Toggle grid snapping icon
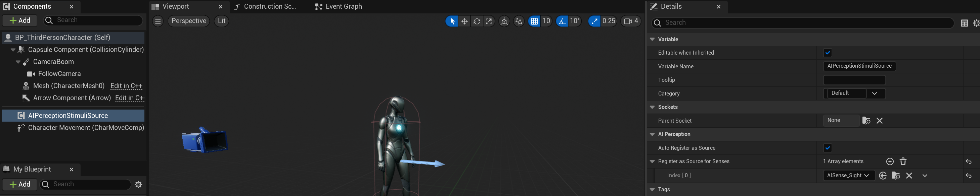Image resolution: width=980 pixels, height=196 pixels. tap(534, 21)
